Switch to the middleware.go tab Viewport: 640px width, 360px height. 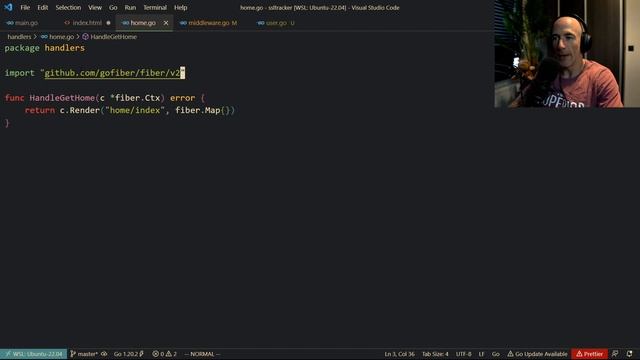point(209,23)
